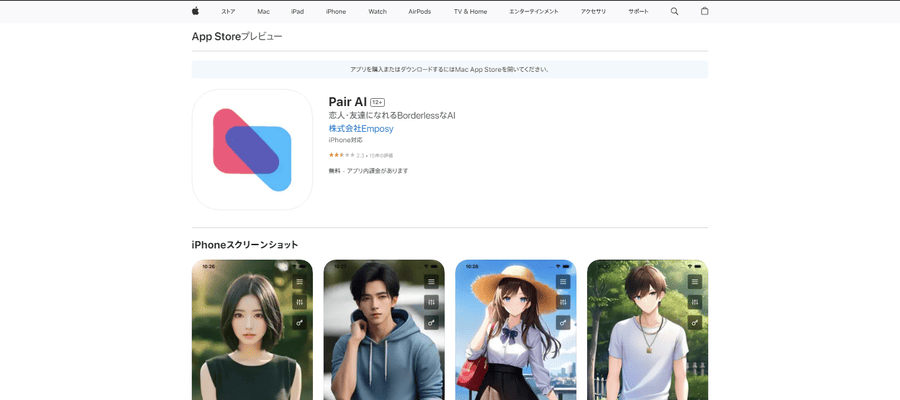Click the 株式会社Emposy developer link
The height and width of the screenshot is (400, 900).
point(361,129)
